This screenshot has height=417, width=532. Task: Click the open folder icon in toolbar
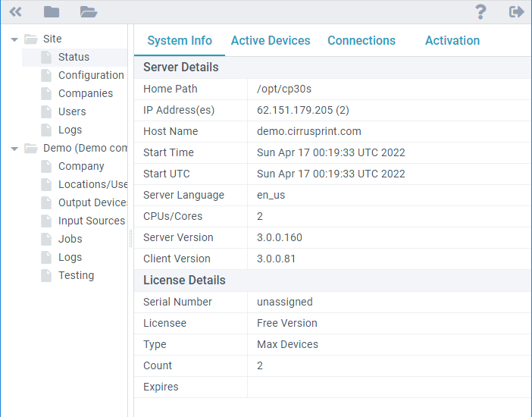[x=89, y=11]
